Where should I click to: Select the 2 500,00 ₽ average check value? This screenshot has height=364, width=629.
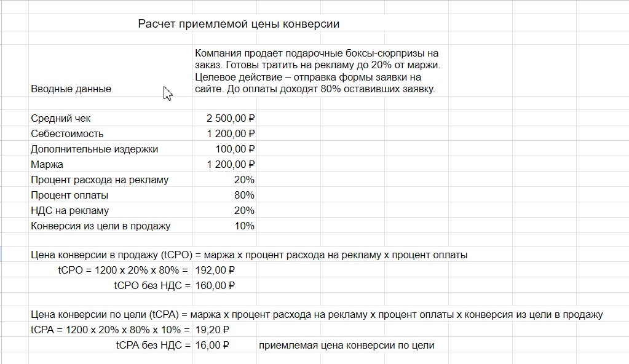[x=231, y=118]
